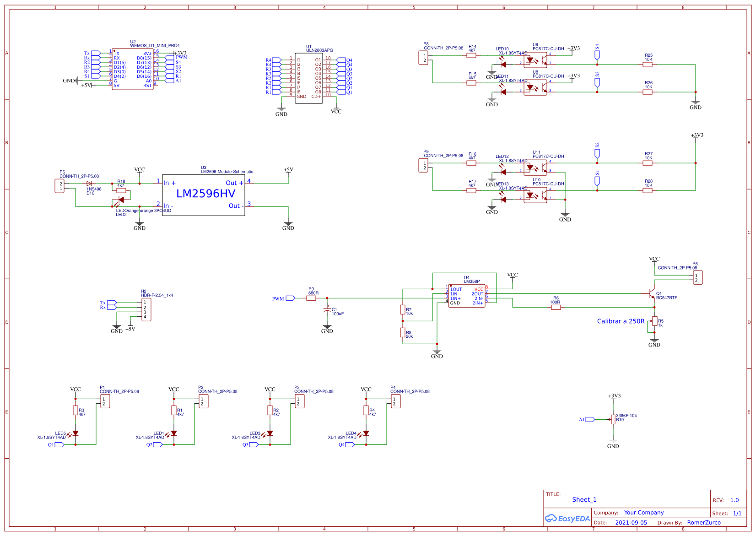Select the 3386P-104 trimmer potentiometer R19
Screen dimensions: 756x536
point(614,418)
